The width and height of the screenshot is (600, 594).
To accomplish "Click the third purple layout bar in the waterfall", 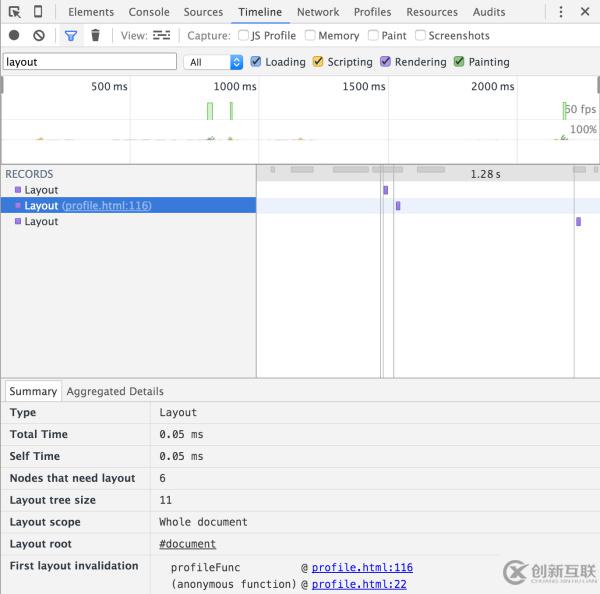I will (x=579, y=222).
